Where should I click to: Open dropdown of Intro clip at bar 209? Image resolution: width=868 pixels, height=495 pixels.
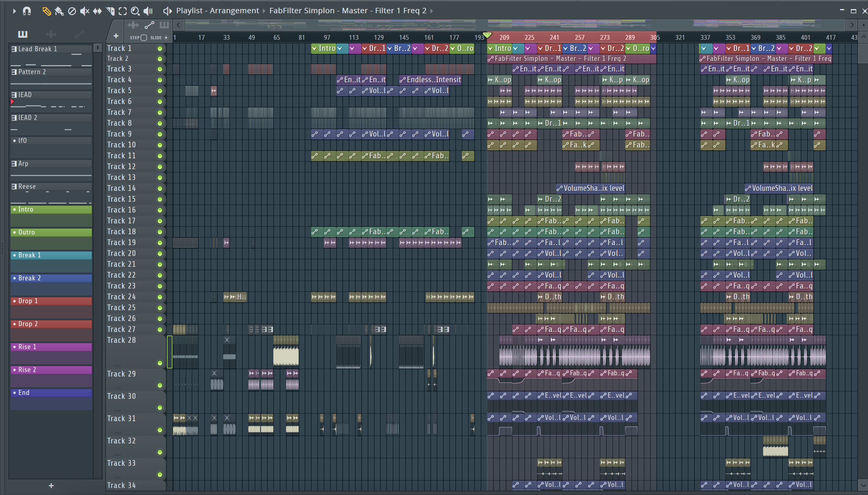point(490,49)
